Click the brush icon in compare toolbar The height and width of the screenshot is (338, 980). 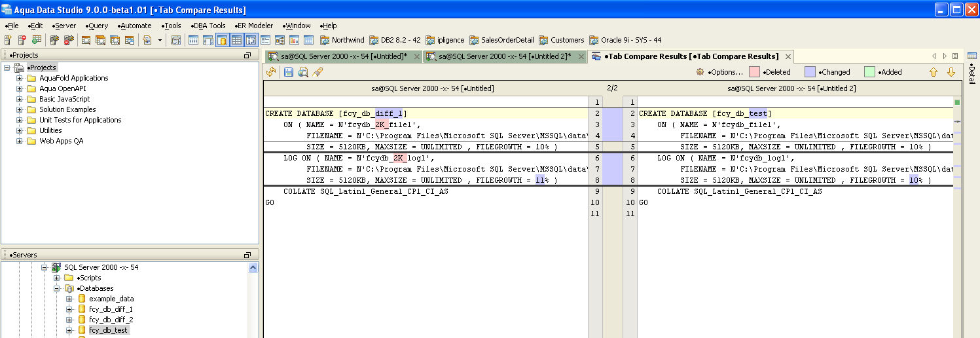(318, 72)
